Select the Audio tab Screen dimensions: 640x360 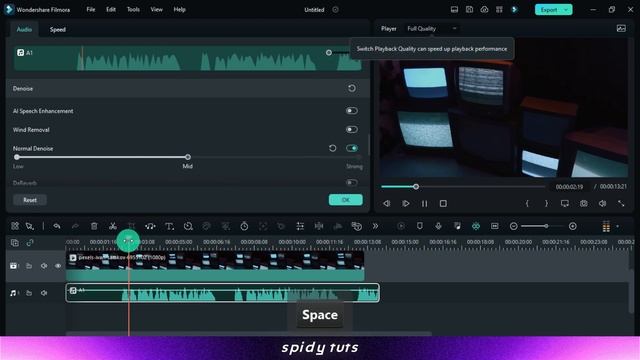click(x=24, y=29)
